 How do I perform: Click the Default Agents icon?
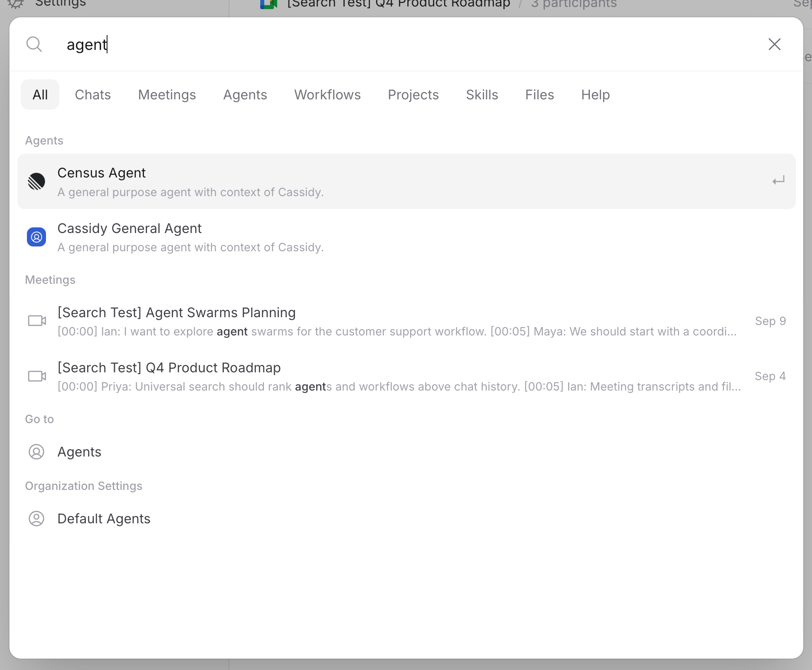pos(36,519)
